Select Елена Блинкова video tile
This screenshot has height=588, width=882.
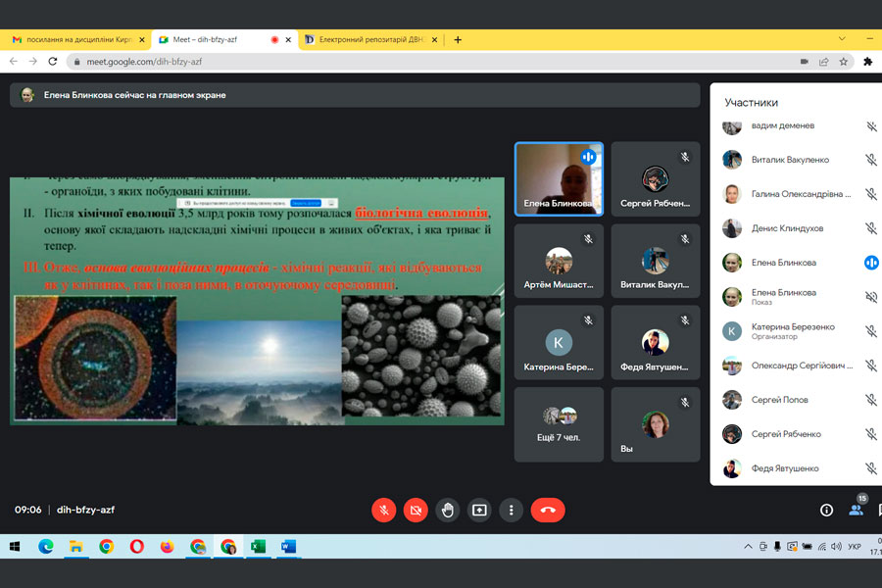pos(559,179)
